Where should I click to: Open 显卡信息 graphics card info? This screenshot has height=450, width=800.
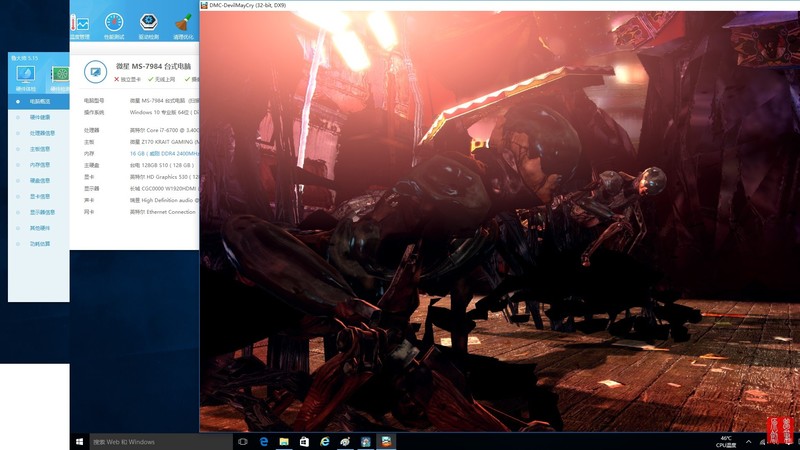pos(39,196)
